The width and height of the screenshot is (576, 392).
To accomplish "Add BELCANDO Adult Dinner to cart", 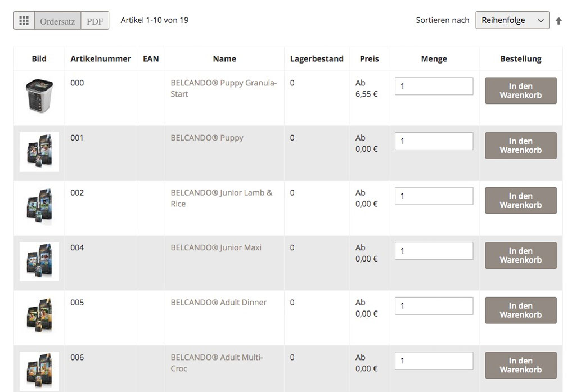I will (520, 310).
